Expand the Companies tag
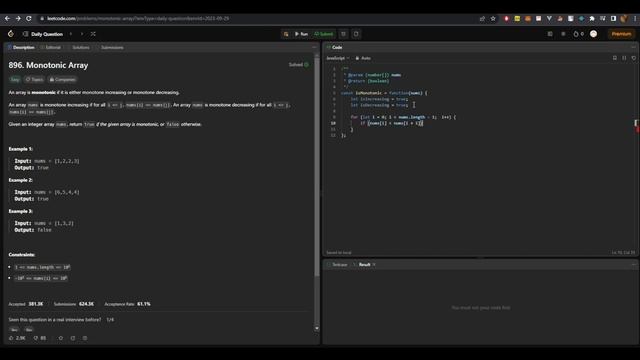 62,80
